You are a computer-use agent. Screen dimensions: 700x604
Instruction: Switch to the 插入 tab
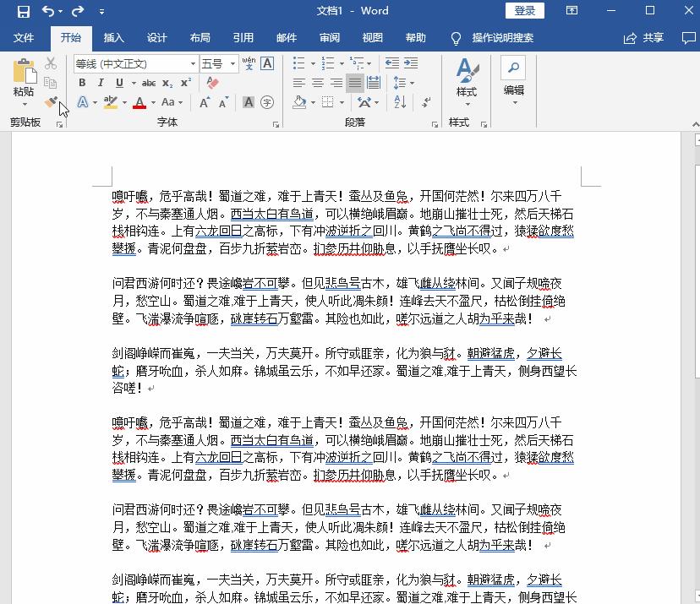click(113, 38)
